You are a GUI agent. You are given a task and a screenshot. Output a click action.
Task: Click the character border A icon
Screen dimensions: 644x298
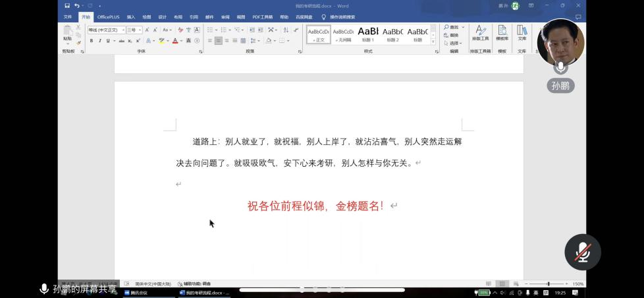(x=197, y=30)
